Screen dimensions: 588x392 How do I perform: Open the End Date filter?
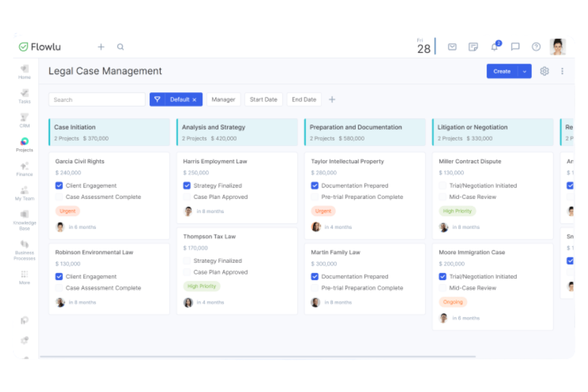(304, 99)
